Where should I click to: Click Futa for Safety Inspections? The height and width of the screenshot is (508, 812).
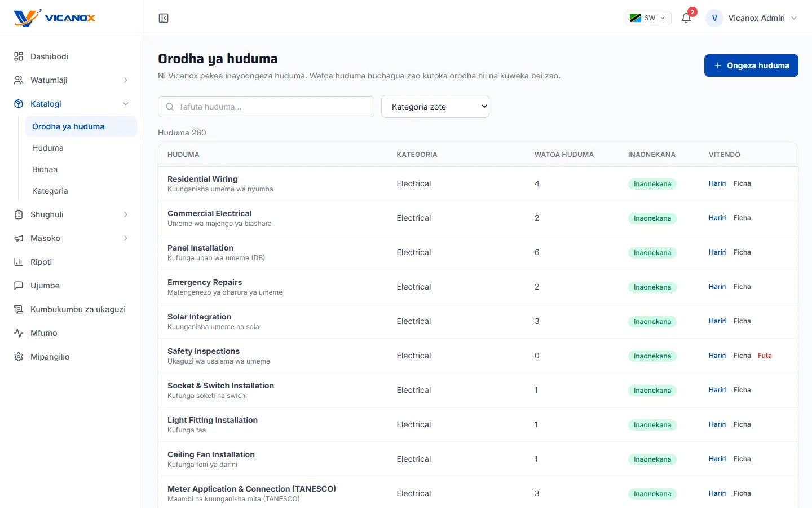coord(765,356)
